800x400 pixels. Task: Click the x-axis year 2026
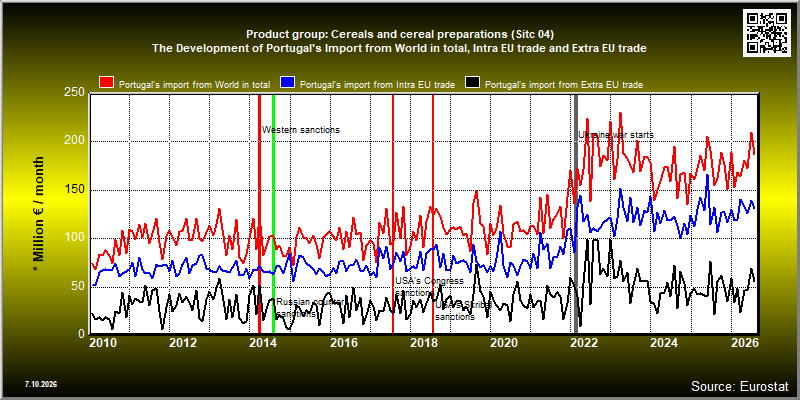[x=744, y=343]
